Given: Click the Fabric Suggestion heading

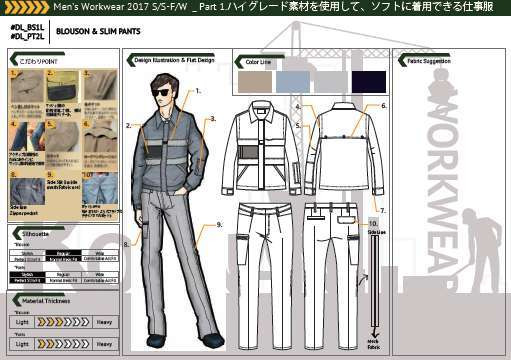Looking at the screenshot, I should (429, 61).
